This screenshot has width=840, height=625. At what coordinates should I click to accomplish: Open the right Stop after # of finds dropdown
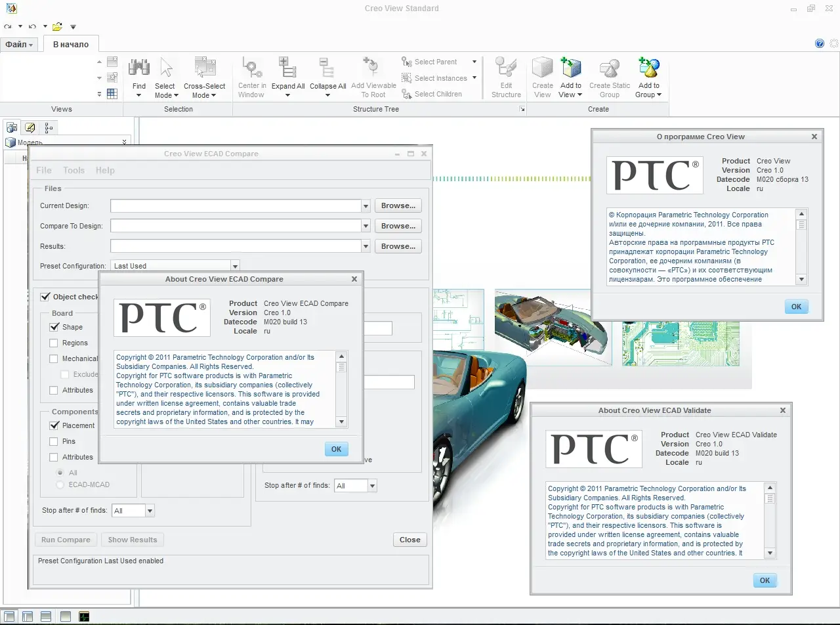pyautogui.click(x=372, y=486)
